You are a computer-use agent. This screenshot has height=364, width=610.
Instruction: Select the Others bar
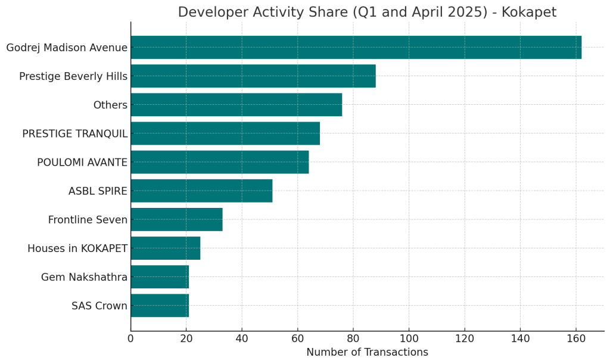pos(236,105)
